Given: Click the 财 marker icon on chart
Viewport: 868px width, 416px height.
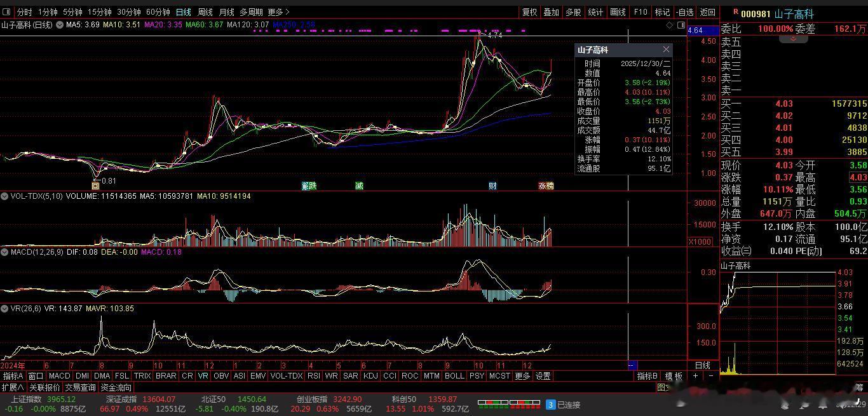Looking at the screenshot, I should pyautogui.click(x=492, y=186).
